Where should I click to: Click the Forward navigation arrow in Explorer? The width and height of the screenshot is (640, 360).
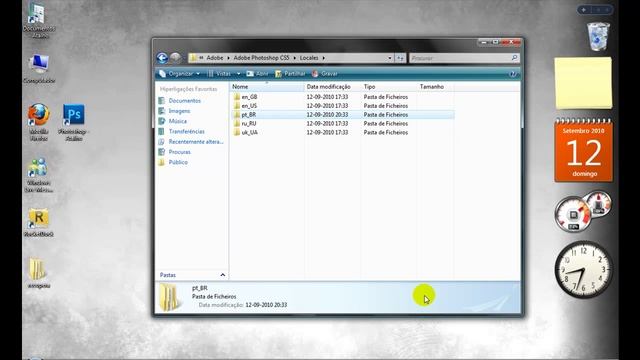pos(176,58)
